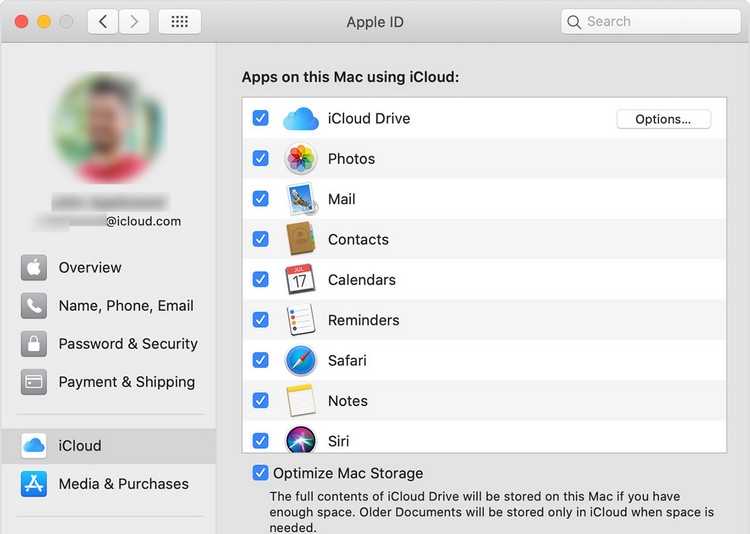
Task: Click the Safari compass icon
Action: pos(300,360)
